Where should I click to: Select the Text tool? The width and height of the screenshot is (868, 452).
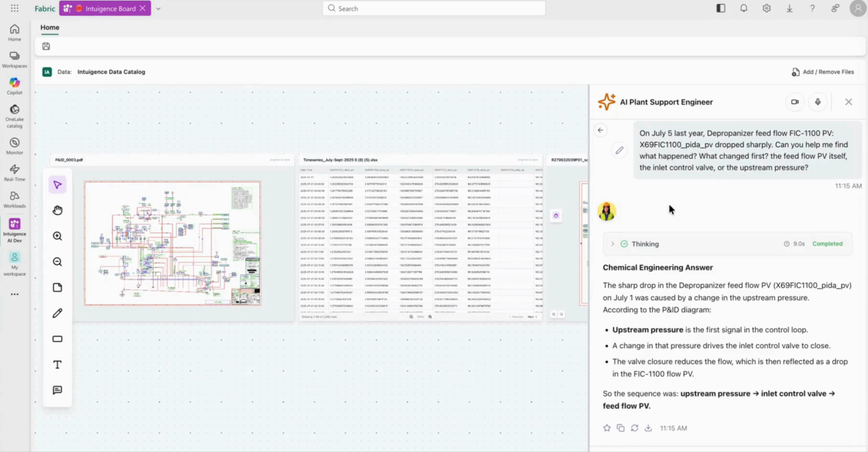click(x=57, y=364)
